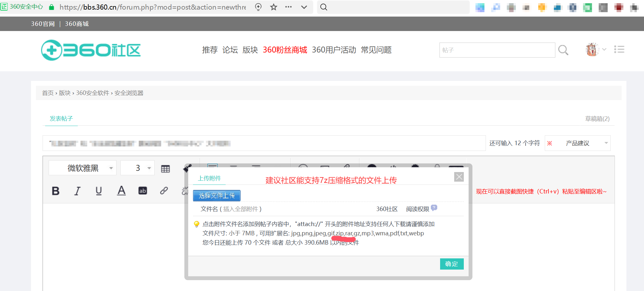Open the 草稿箱(2) drafts link

tap(597, 119)
